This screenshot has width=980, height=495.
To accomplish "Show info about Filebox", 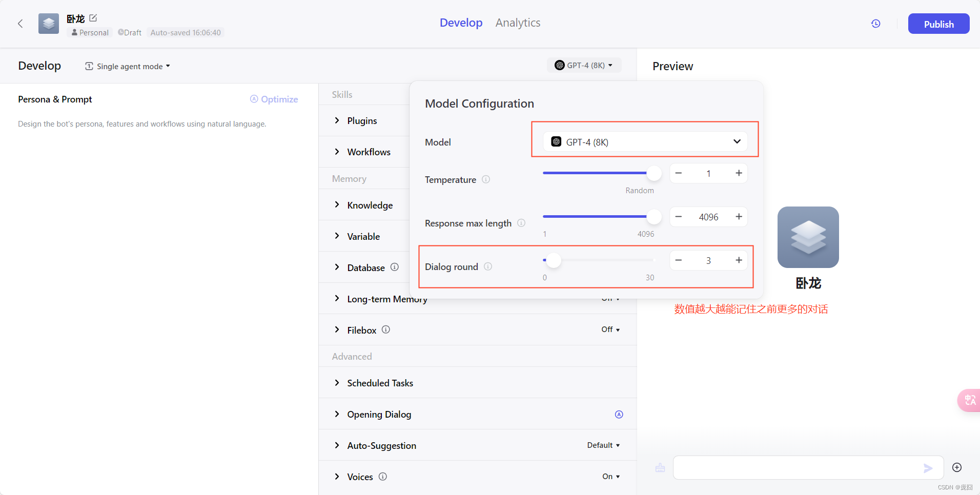I will [x=386, y=329].
